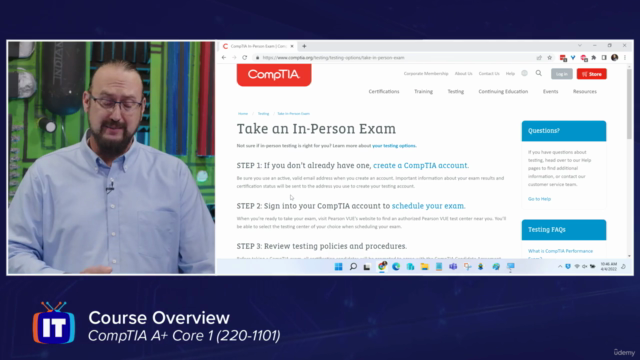Open the Resources menu
Screen dimensions: 640x360
pyautogui.click(x=584, y=91)
